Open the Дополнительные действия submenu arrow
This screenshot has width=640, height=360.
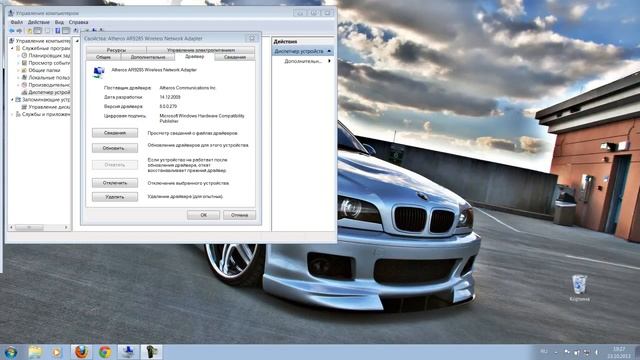(x=329, y=61)
